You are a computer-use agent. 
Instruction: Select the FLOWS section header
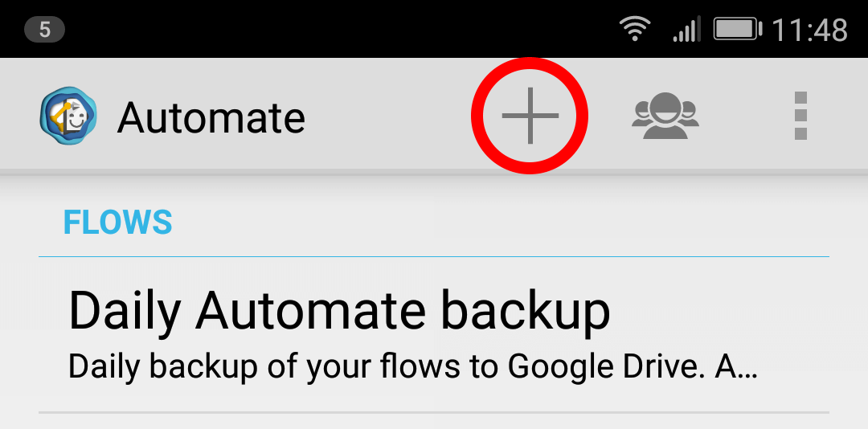pyautogui.click(x=118, y=222)
